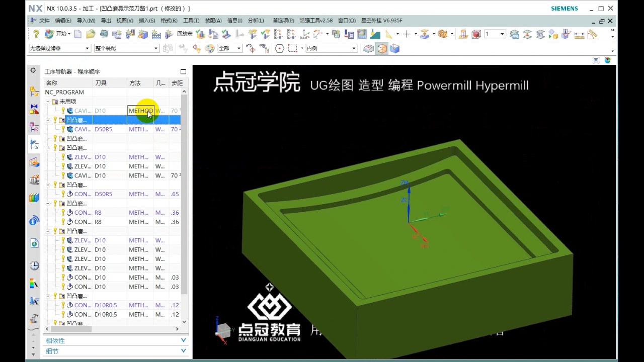Viewport: 644px width, 362px height.
Task: Open the 文件 menu
Action: click(44, 20)
